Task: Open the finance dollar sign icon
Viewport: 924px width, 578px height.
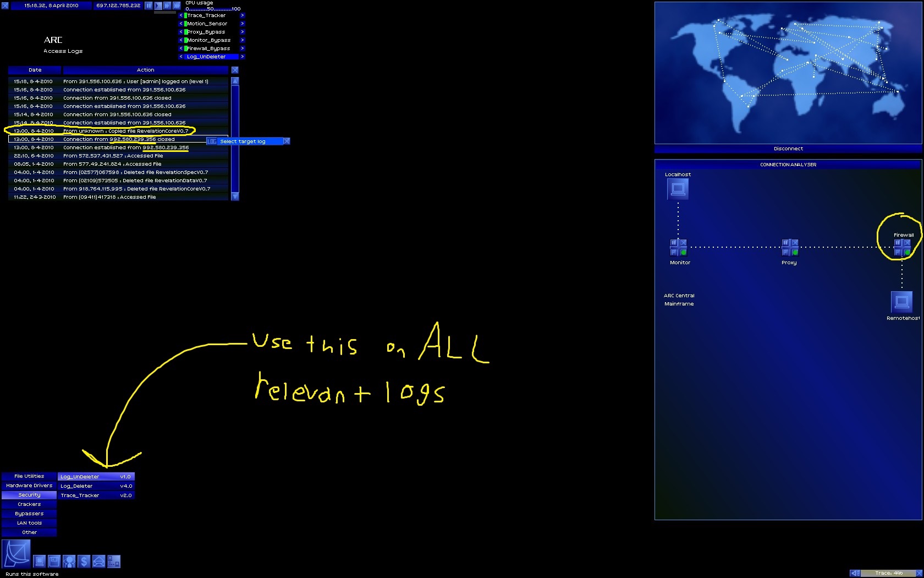Action: [x=84, y=561]
